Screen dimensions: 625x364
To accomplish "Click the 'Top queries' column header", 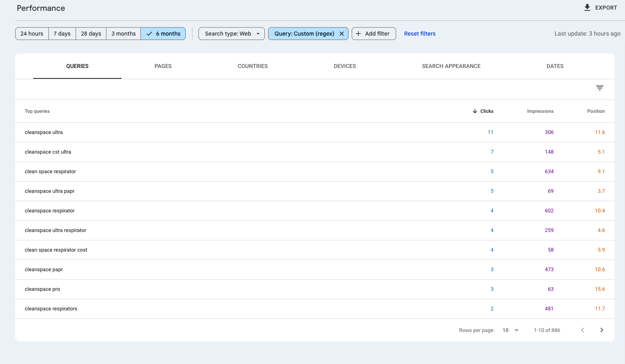I will click(37, 111).
